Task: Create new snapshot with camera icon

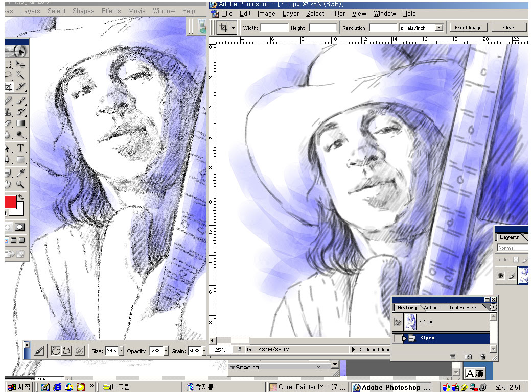Action: (x=468, y=357)
